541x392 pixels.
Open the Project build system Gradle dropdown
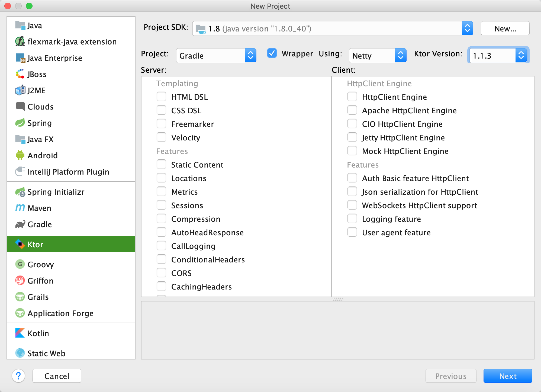coord(216,56)
